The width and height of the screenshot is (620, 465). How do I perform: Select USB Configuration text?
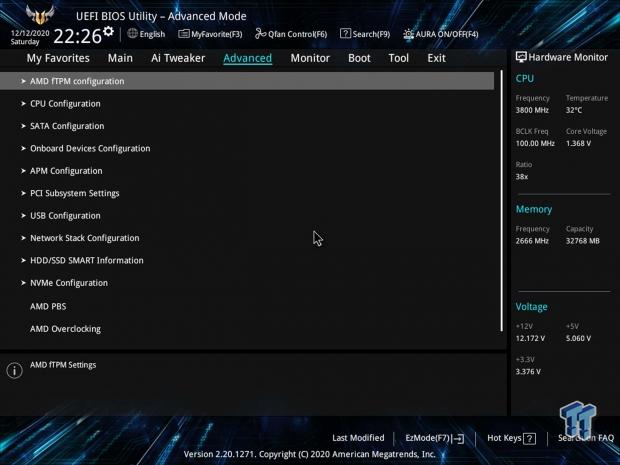[x=65, y=216]
